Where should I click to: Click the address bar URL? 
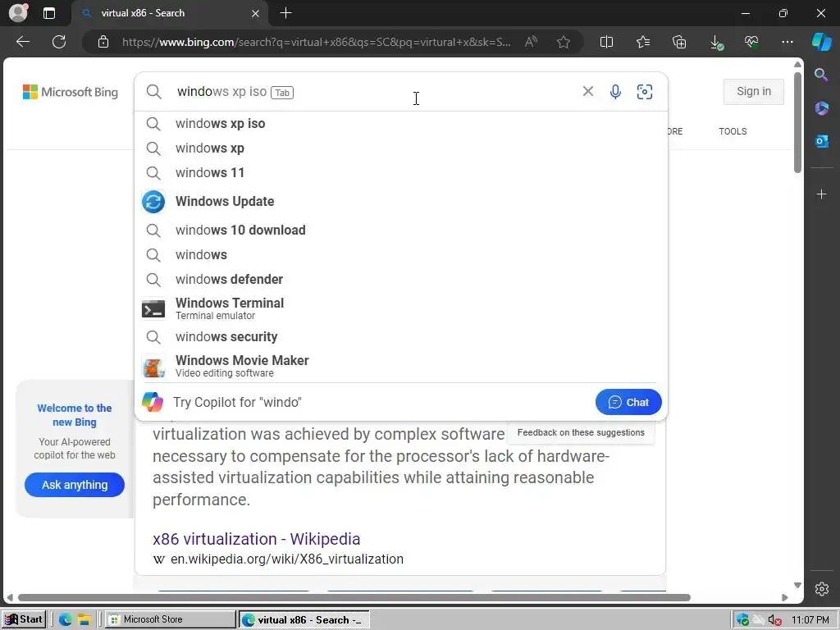[316, 42]
